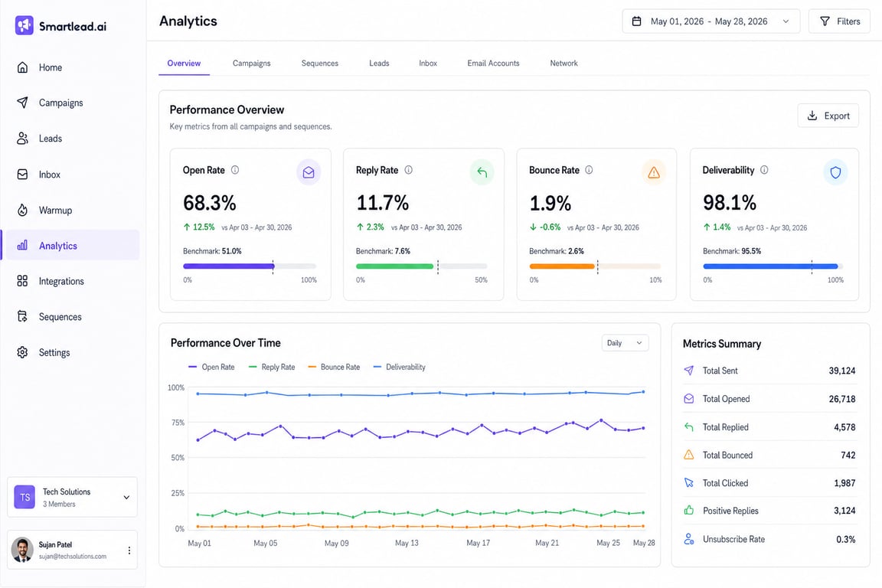Click Sujan Patel's profile avatar
The width and height of the screenshot is (882, 588).
click(x=22, y=550)
